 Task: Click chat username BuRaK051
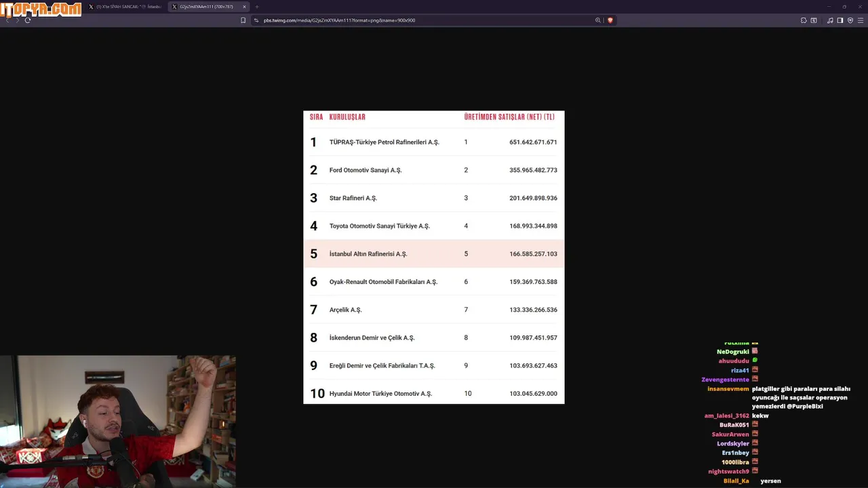point(734,425)
